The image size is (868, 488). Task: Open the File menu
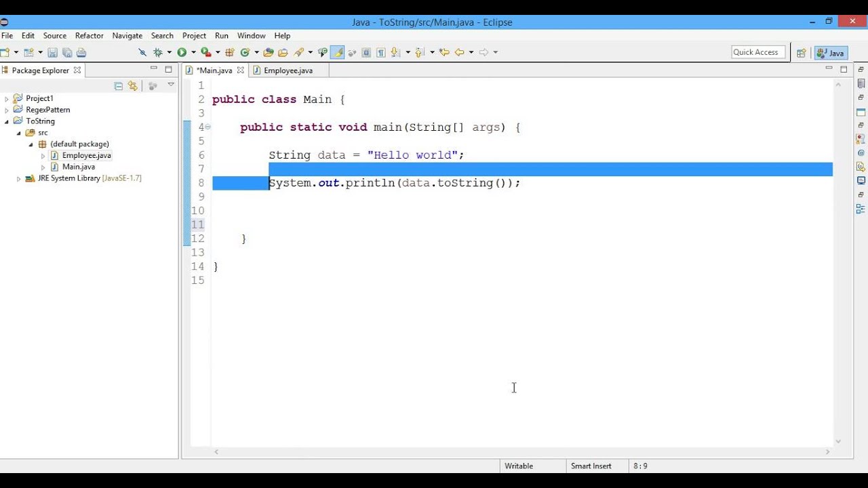(x=7, y=36)
